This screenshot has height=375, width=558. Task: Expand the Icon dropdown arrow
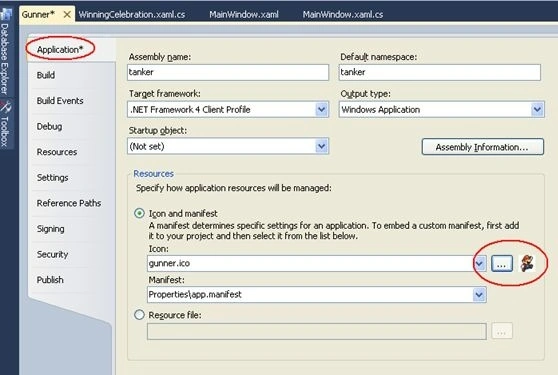tap(479, 263)
